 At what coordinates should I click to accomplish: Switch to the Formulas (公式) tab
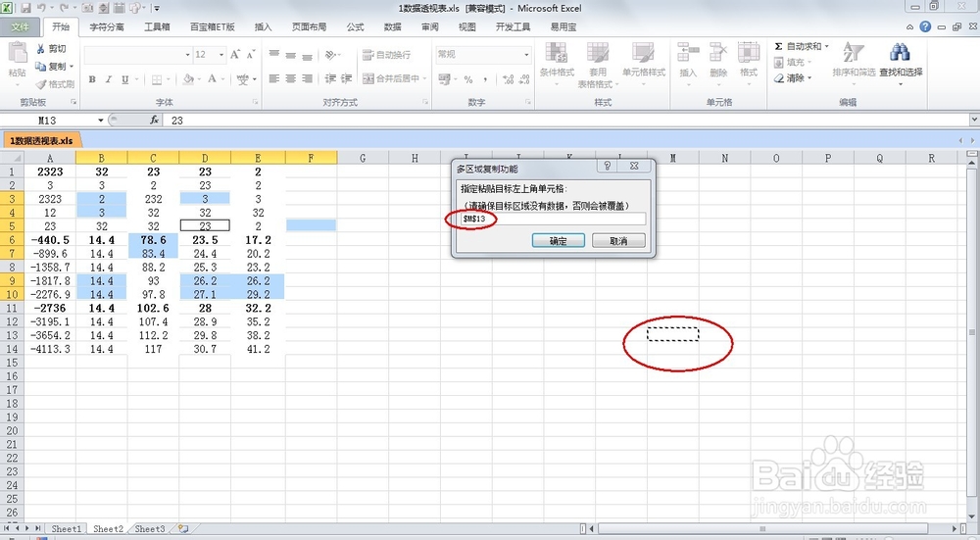pyautogui.click(x=355, y=26)
